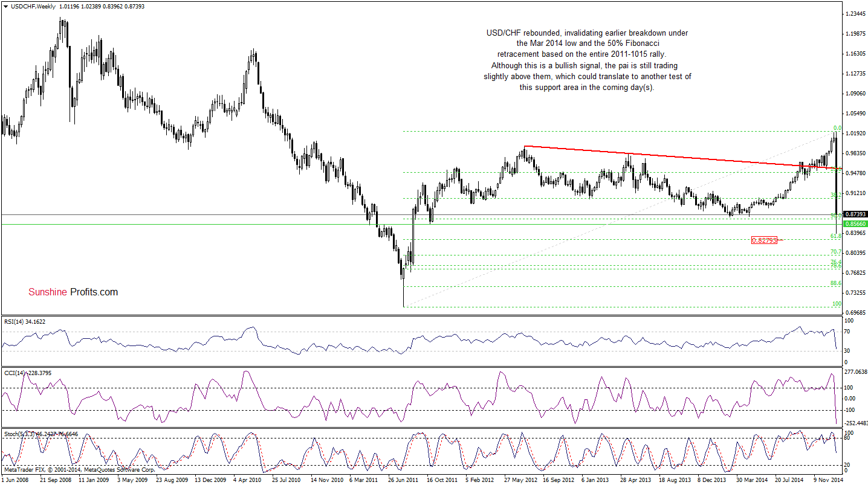The width and height of the screenshot is (868, 485).
Task: Select the USDCHF,Weekly chart title text
Action: click(32, 6)
